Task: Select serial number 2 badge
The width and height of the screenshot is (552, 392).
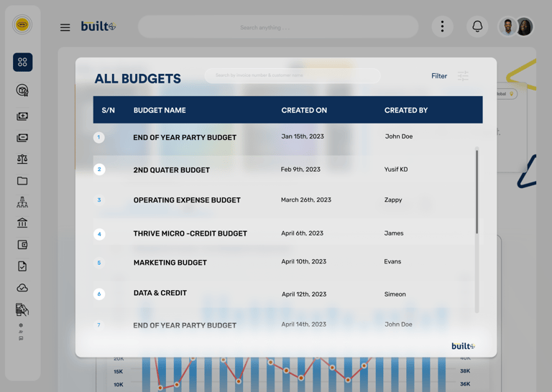Action: [x=99, y=169]
